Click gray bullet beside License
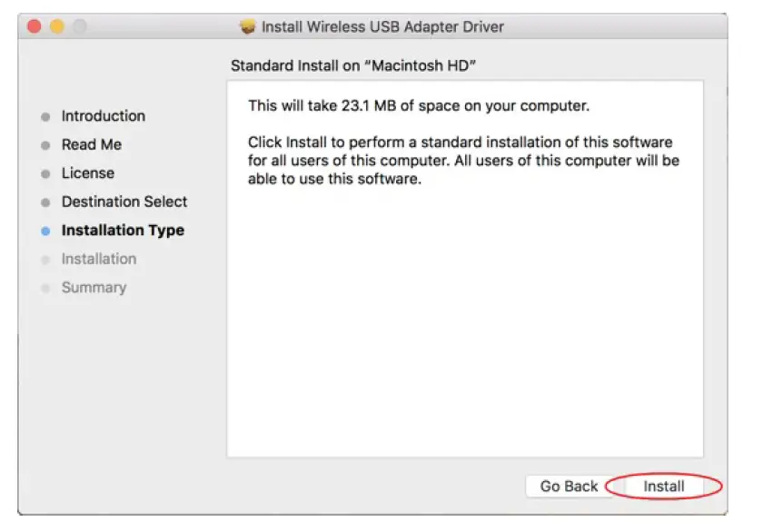The height and width of the screenshot is (532, 773). click(x=45, y=174)
